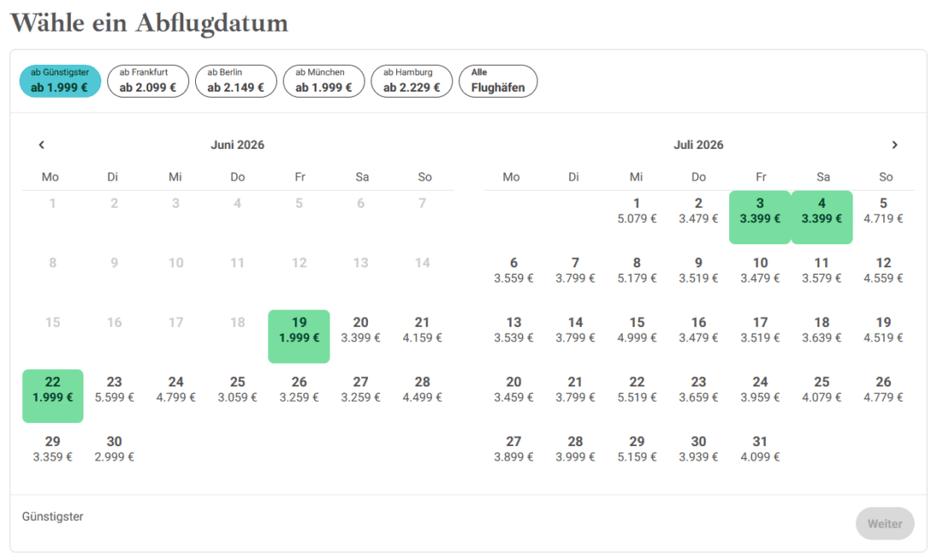Select July 31 for 4.099 €

coord(760,449)
